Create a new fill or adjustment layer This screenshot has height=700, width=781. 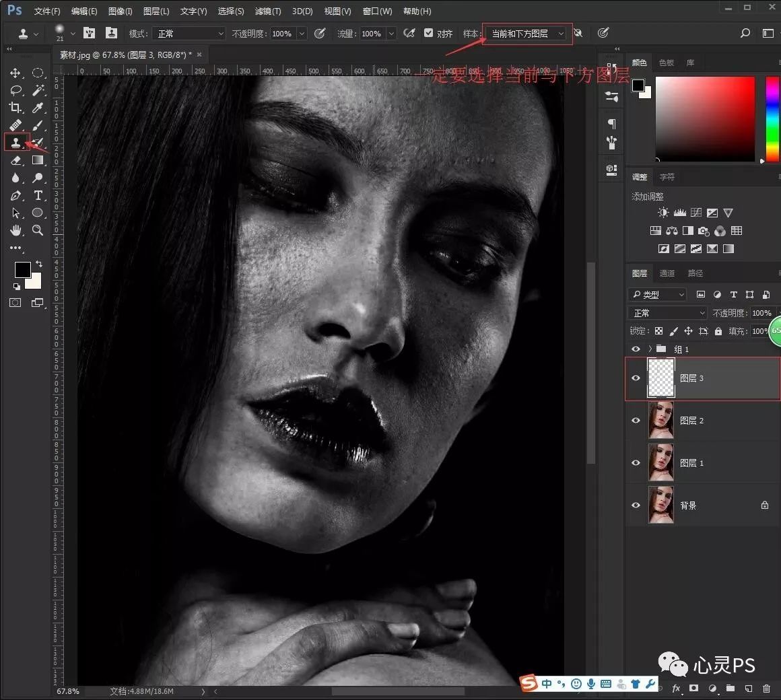pos(712,688)
